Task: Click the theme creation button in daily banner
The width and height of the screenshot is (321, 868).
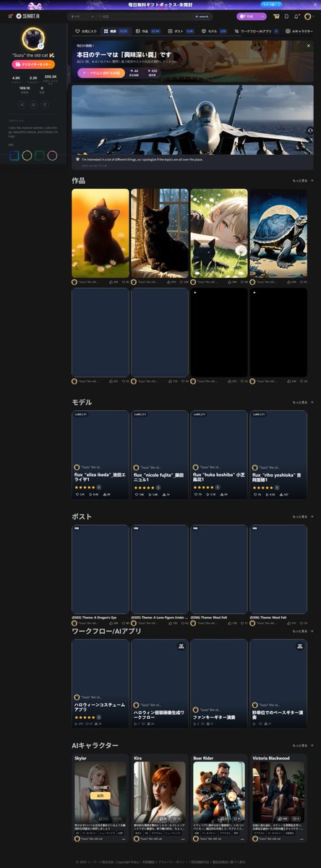Action: click(x=100, y=72)
